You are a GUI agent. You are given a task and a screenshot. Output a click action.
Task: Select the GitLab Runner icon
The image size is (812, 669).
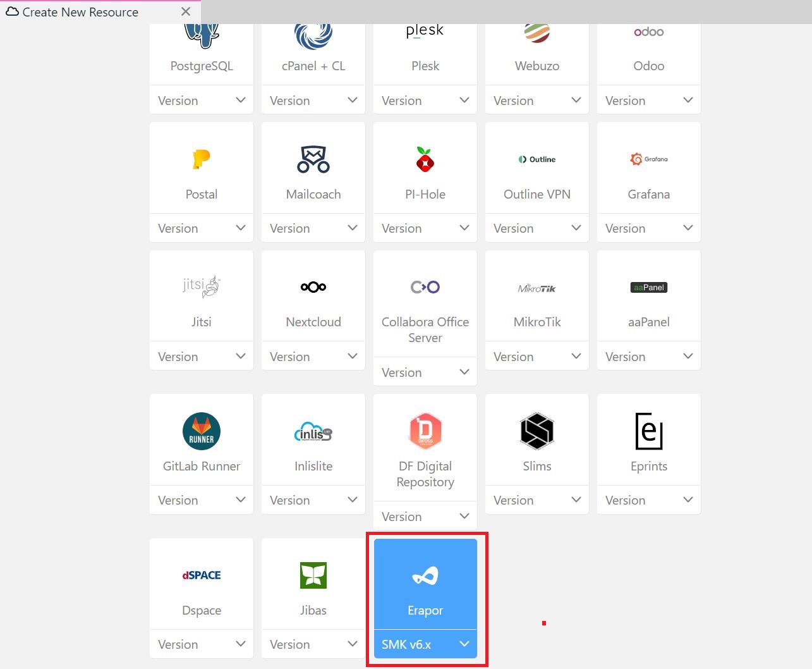[x=202, y=431]
